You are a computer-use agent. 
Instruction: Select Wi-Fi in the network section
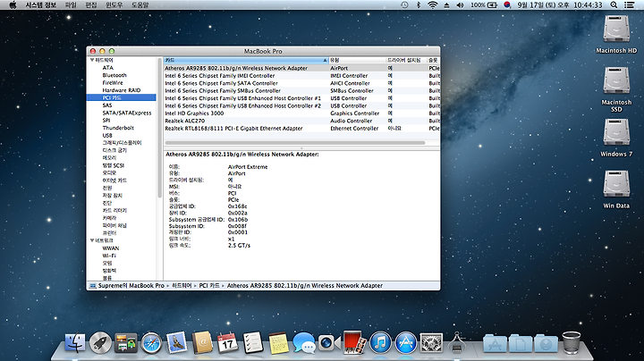click(x=109, y=256)
